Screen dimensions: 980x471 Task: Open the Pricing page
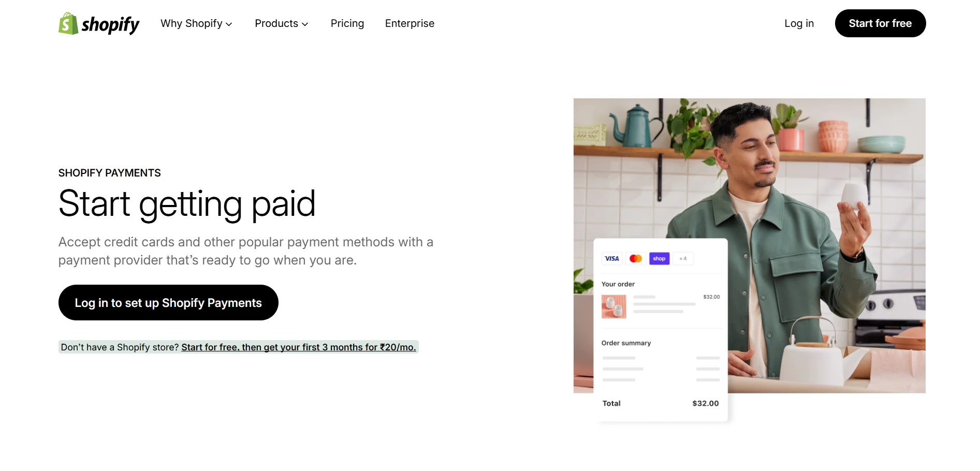[347, 23]
